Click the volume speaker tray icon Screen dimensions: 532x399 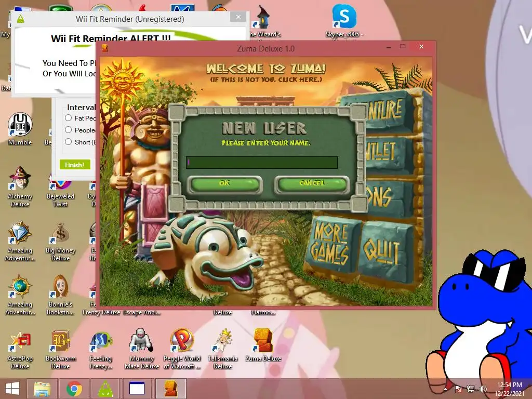point(484,389)
